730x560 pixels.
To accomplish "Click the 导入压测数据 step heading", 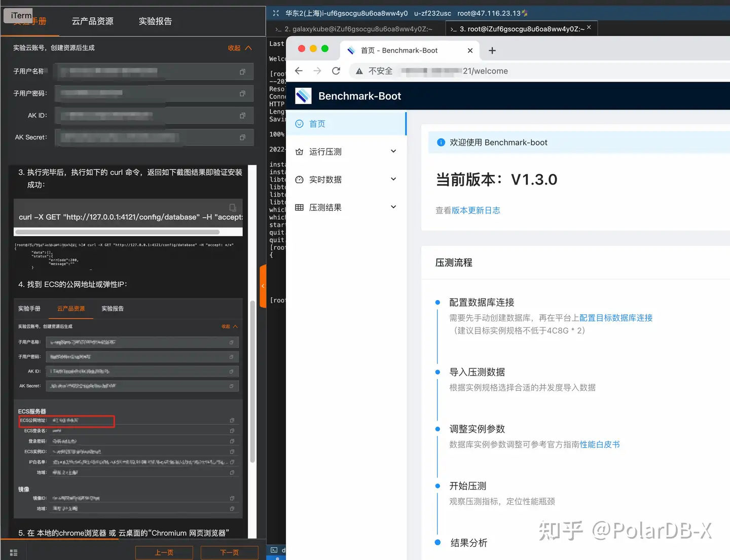I will [x=477, y=372].
